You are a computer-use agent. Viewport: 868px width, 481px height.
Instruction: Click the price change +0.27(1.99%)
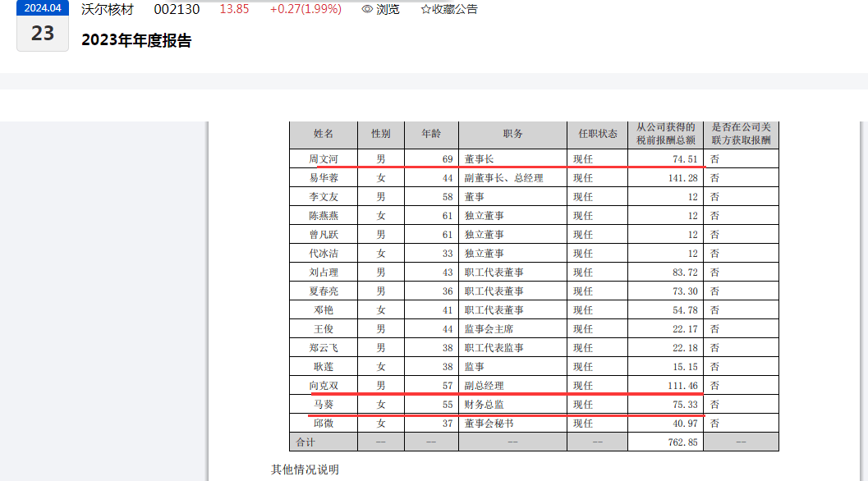[305, 9]
